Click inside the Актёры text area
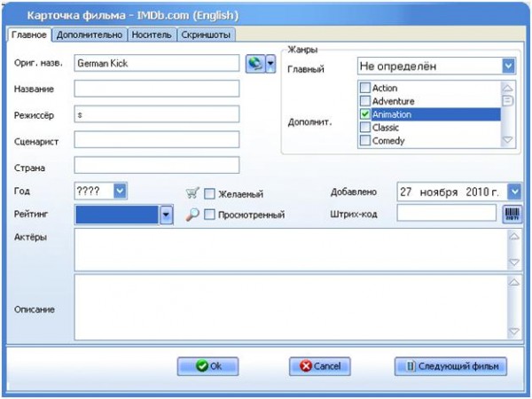 pos(291,250)
